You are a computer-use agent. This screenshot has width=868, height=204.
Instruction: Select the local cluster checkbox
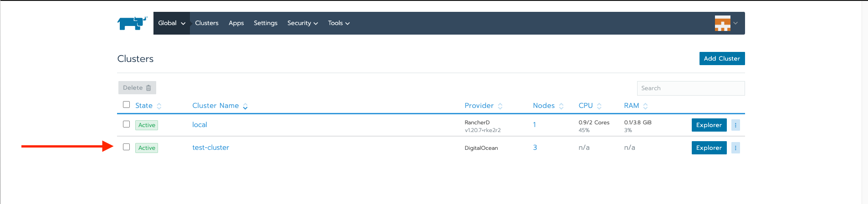(x=127, y=124)
